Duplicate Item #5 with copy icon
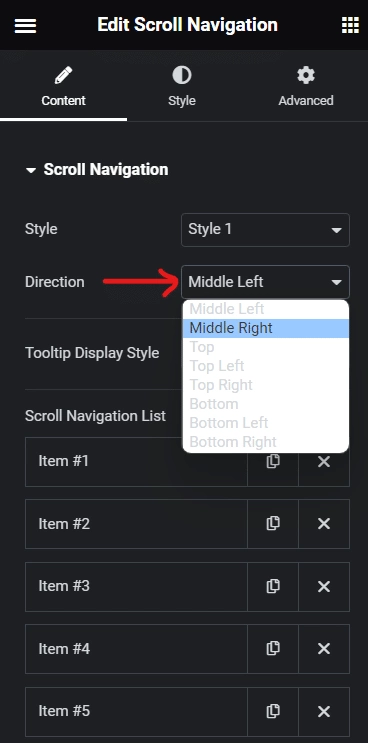This screenshot has height=743, width=368. coord(273,711)
